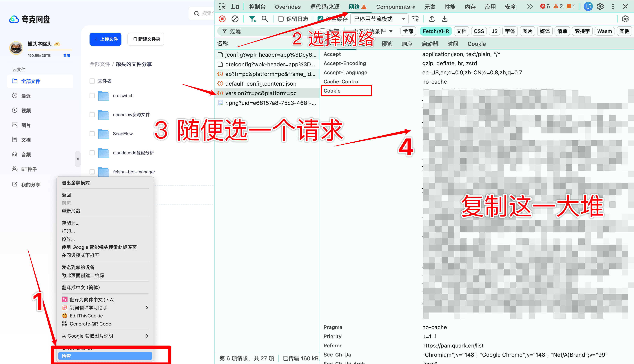Toggle the device toolbar icon

[x=235, y=6]
